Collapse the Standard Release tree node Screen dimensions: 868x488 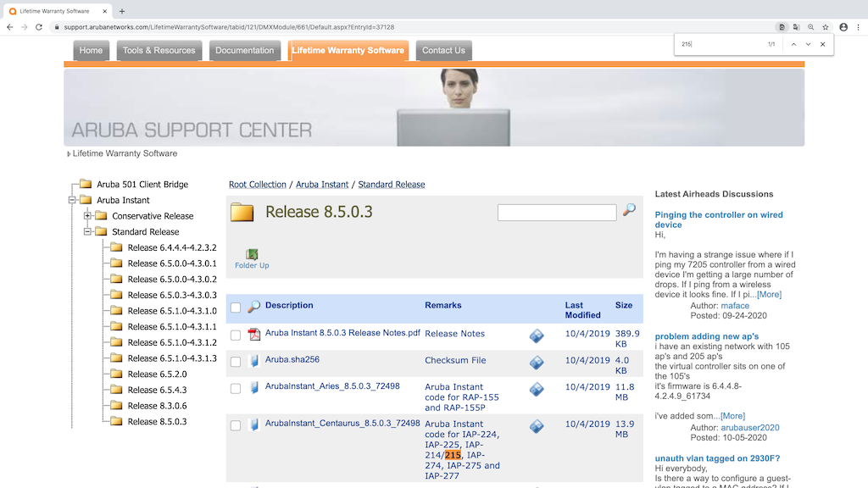click(x=87, y=231)
